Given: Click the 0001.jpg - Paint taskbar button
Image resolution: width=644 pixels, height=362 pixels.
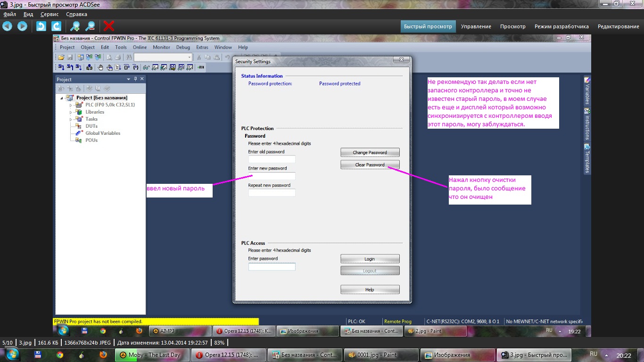Looking at the screenshot, I should (x=381, y=355).
